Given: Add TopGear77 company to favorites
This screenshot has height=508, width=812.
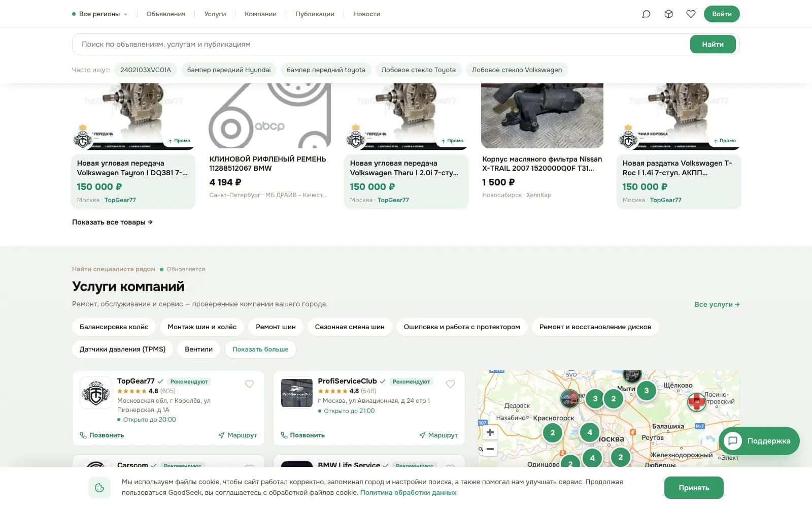Looking at the screenshot, I should (249, 384).
